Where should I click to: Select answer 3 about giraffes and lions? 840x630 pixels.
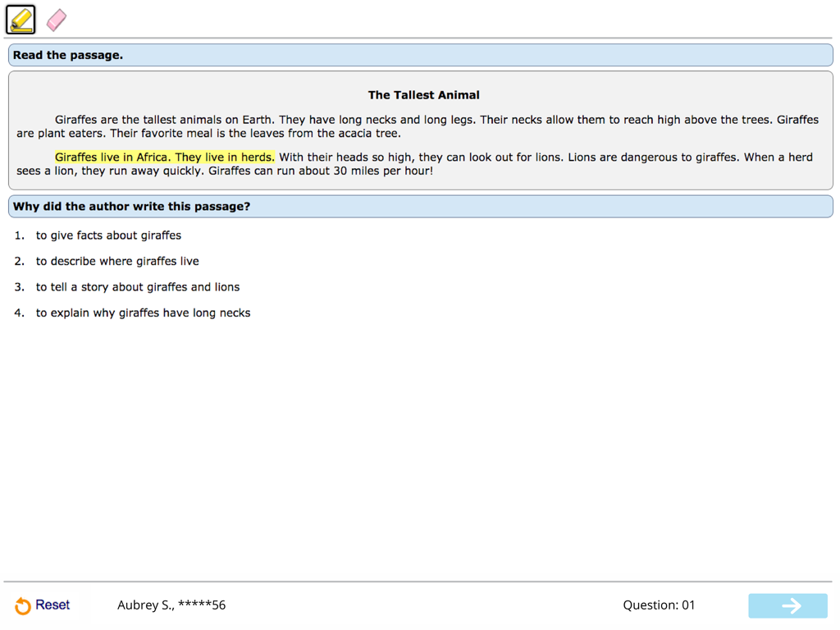pyautogui.click(x=137, y=287)
